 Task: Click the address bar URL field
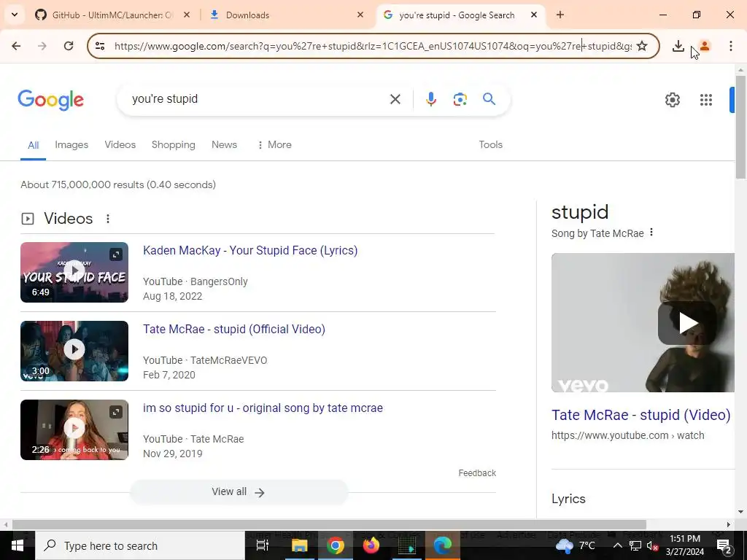(373, 46)
